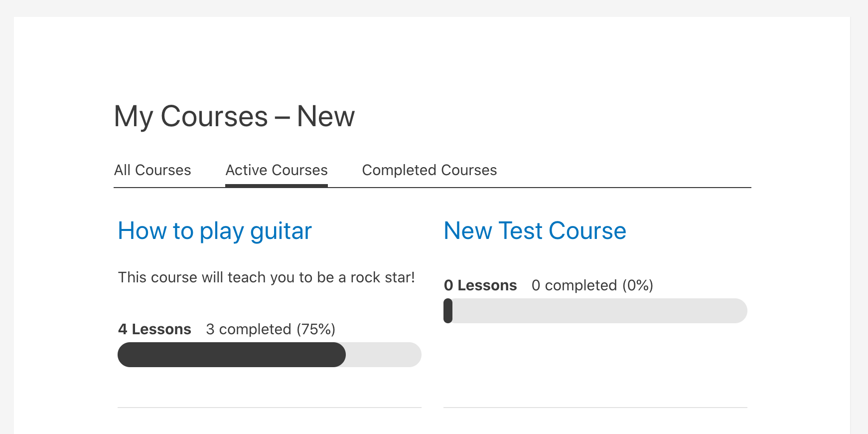This screenshot has width=868, height=434.
Task: Click the 3 completed (75%) text
Action: [271, 329]
